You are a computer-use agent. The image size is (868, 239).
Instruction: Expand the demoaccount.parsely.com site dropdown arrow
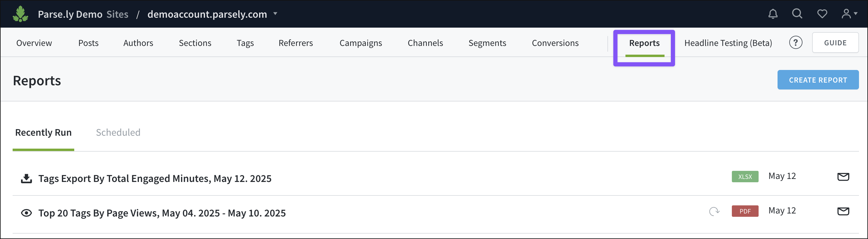[x=275, y=14]
